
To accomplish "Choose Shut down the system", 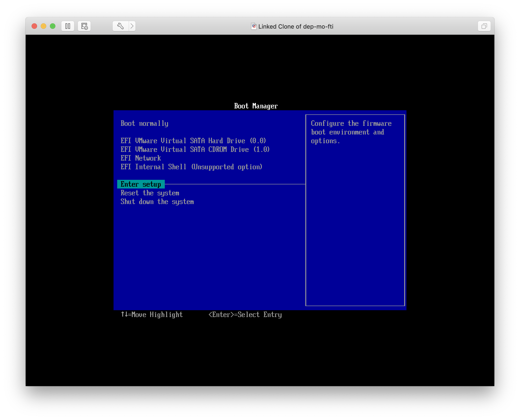I will point(157,202).
